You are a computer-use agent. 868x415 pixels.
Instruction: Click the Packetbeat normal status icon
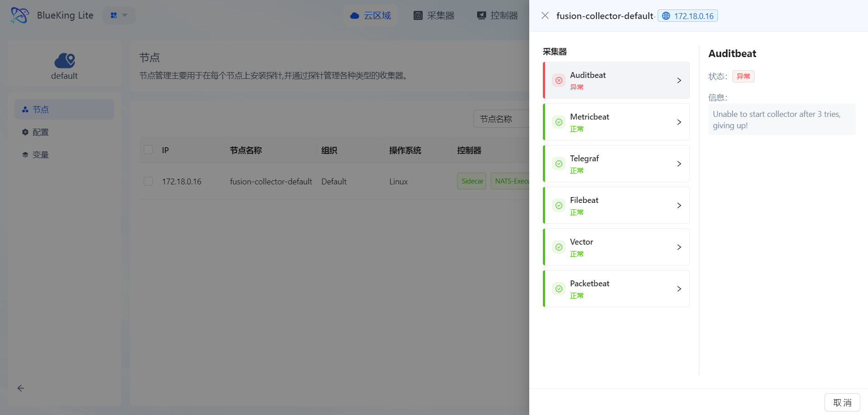(559, 289)
